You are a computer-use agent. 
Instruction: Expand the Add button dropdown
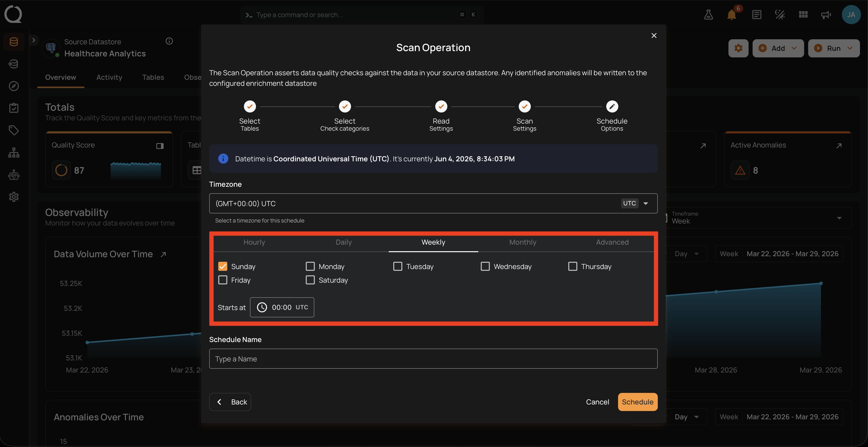[x=794, y=48]
